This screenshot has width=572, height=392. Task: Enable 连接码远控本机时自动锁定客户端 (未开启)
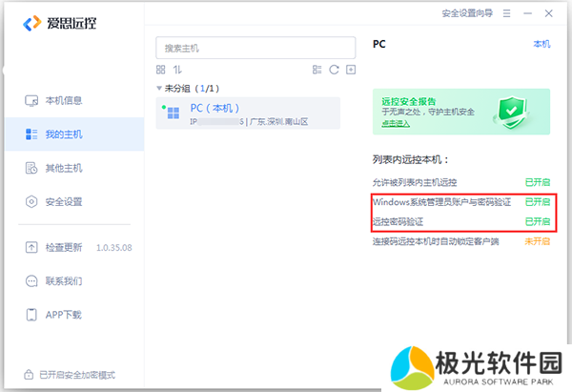(537, 241)
